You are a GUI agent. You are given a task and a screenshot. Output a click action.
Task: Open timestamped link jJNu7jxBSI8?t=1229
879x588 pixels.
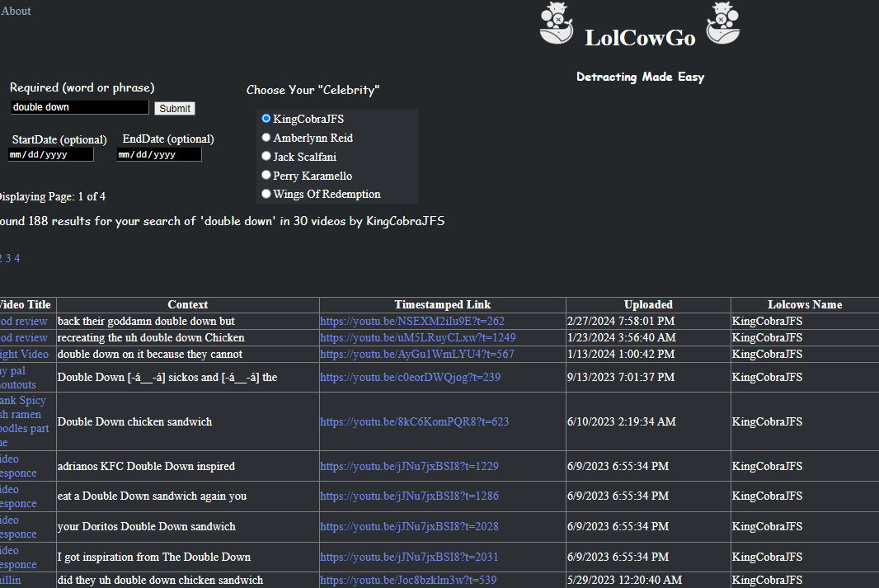409,467
